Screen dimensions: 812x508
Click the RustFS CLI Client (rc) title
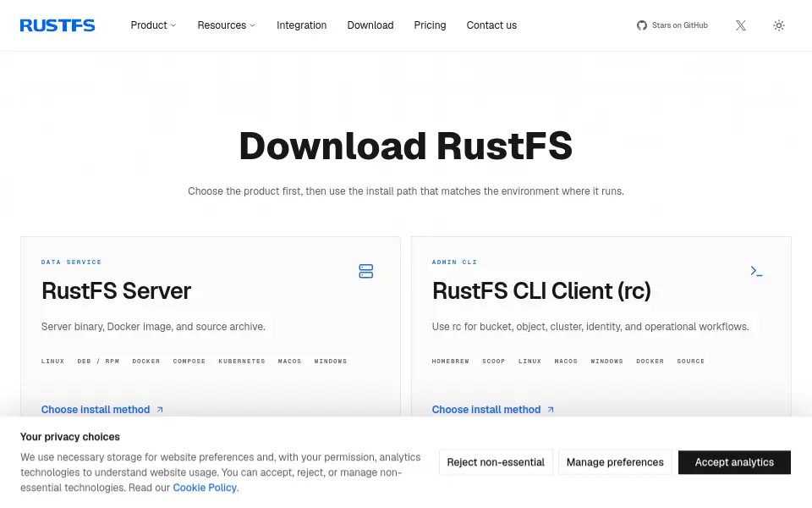[541, 290]
